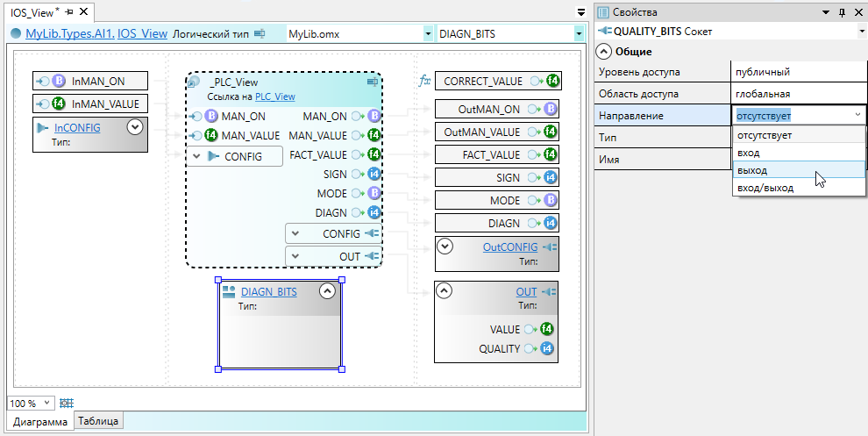The height and width of the screenshot is (436, 868).
Task: Open the PLC_View reference link
Action: pos(274,96)
